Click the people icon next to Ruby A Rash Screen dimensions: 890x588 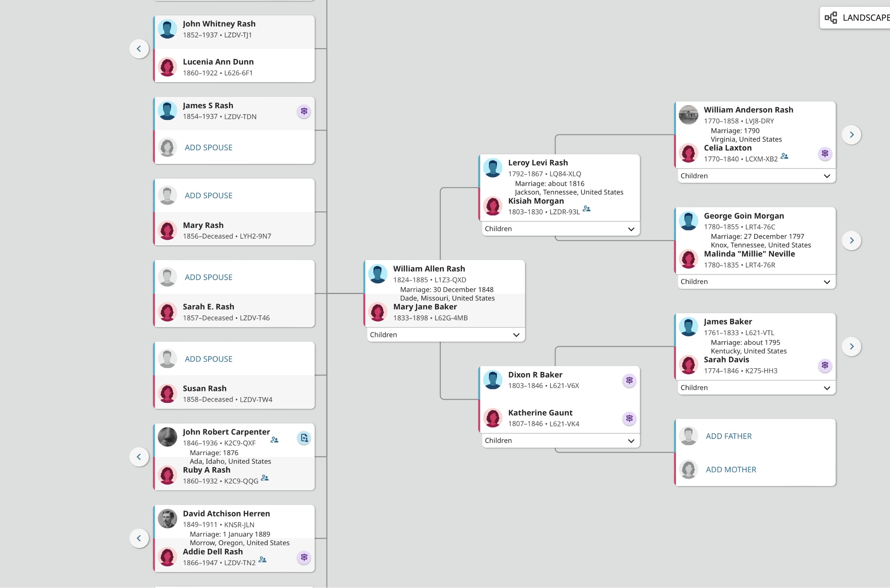[265, 478]
